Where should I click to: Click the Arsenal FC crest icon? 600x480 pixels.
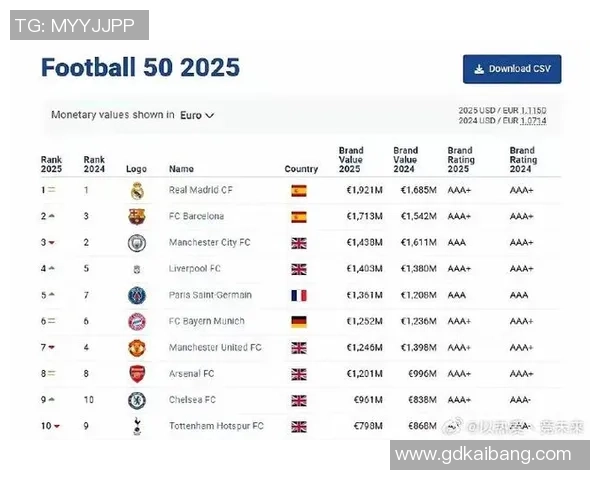(137, 373)
